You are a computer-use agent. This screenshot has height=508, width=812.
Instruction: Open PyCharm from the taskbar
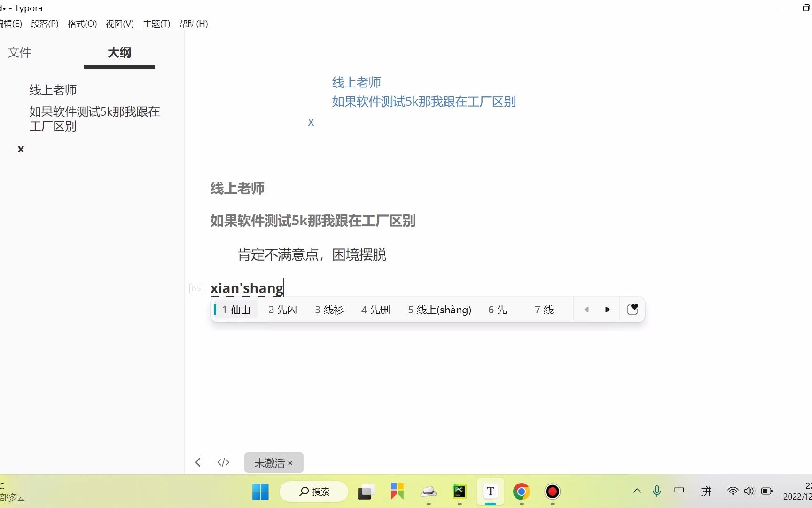pyautogui.click(x=460, y=492)
